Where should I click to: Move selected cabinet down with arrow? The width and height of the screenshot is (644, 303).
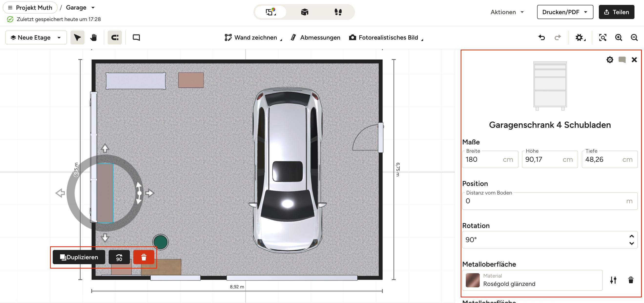(x=105, y=238)
